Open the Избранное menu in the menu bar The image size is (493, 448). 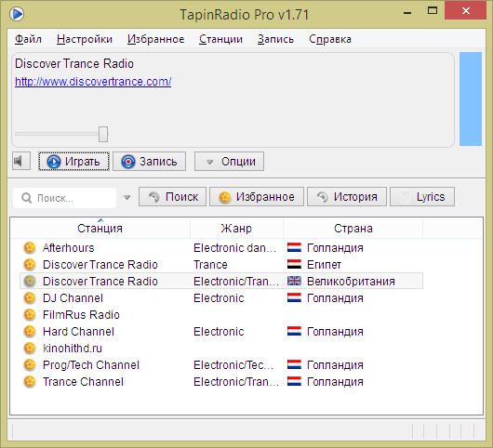click(x=155, y=39)
